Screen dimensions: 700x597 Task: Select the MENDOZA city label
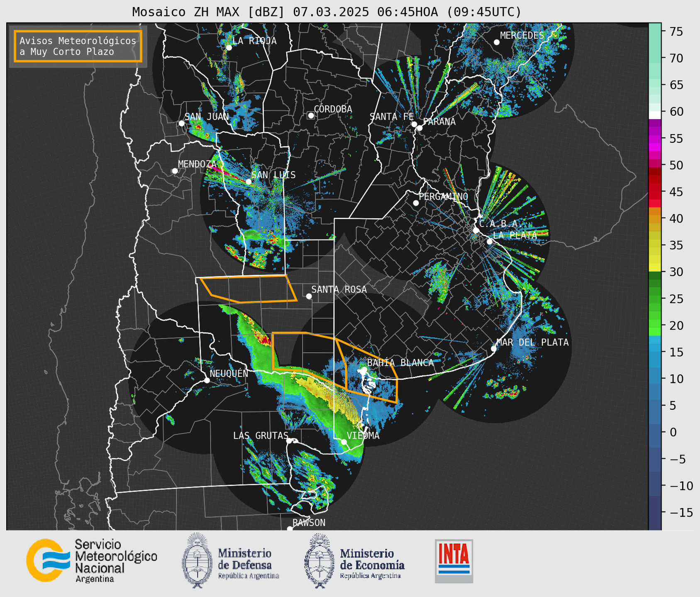(x=197, y=164)
